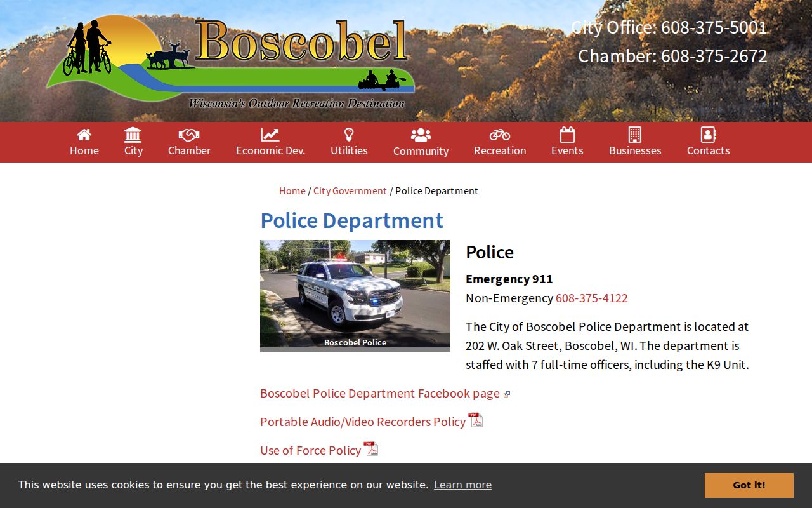Screen dimensions: 812x508
Task: Click the Recreation bicycle icon
Action: (500, 135)
